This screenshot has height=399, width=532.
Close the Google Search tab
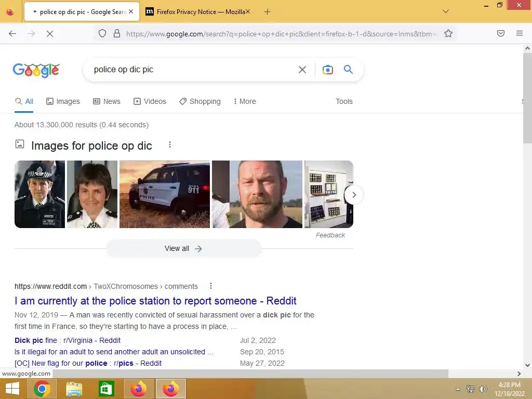tap(131, 11)
